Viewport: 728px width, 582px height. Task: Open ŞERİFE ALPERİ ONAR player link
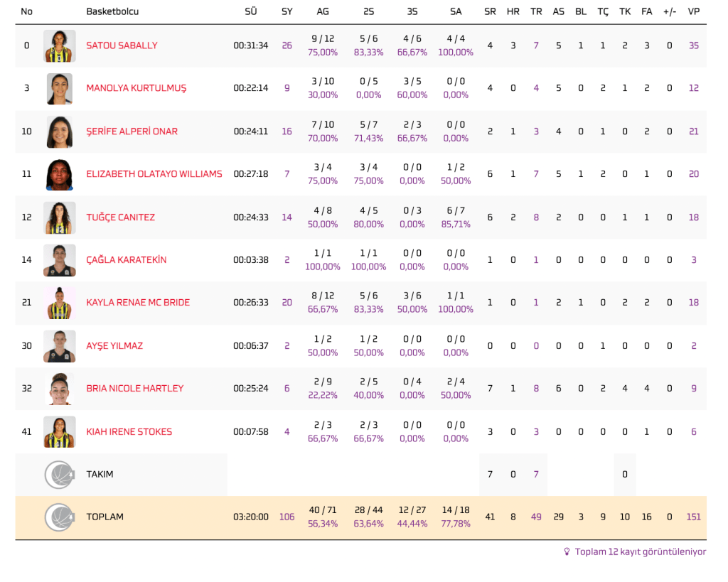[132, 131]
